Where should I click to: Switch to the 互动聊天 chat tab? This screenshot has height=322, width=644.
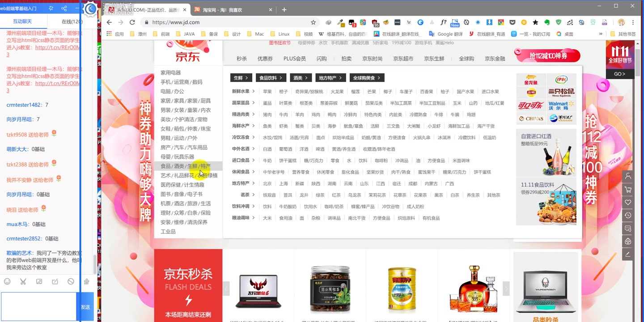click(22, 21)
